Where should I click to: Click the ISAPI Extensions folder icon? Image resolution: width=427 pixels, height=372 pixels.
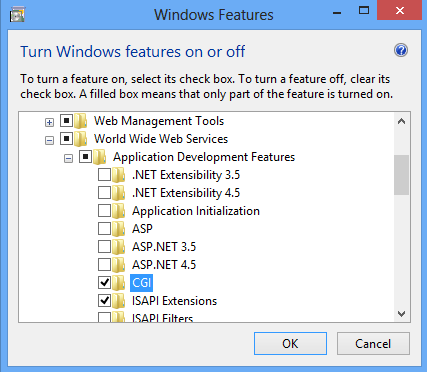click(119, 301)
